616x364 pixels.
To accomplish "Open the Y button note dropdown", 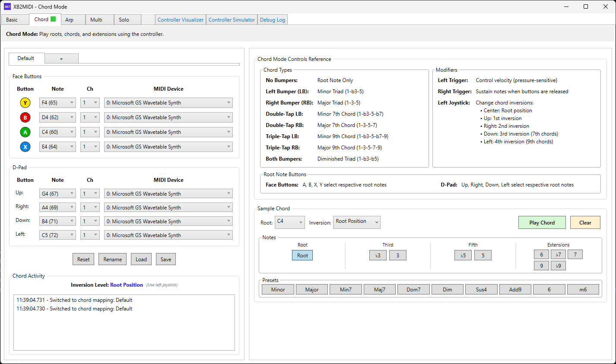I will point(57,103).
